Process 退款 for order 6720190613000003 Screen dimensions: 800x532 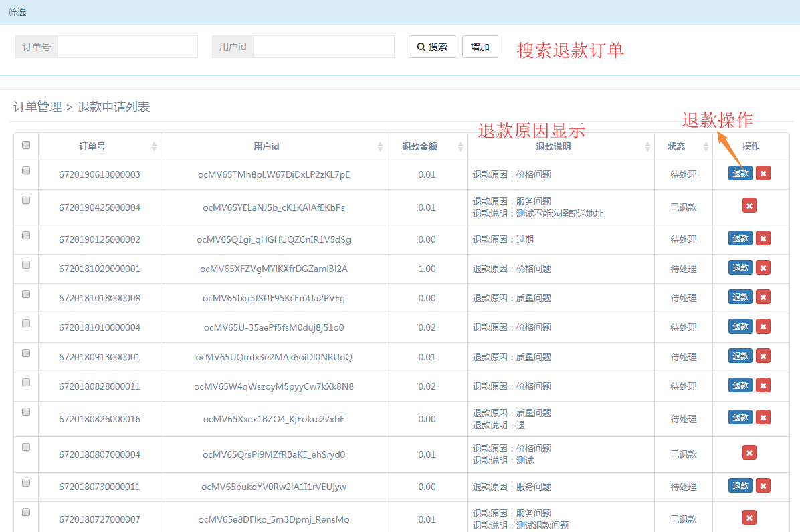pos(740,173)
